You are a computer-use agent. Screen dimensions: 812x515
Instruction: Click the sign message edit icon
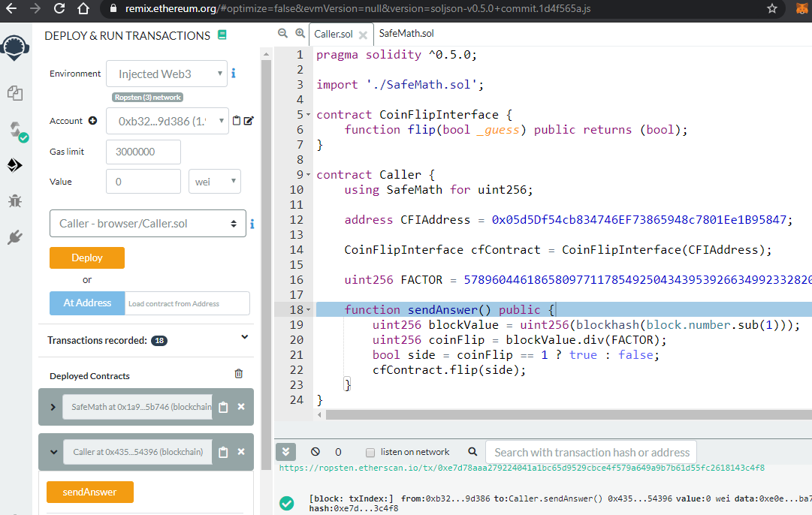point(249,121)
